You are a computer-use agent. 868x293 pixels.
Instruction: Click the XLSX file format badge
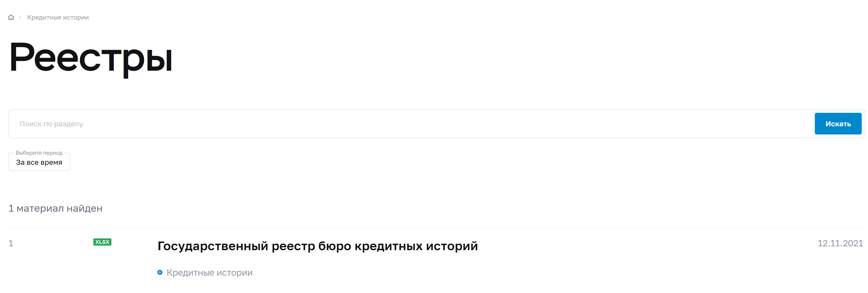pos(102,242)
